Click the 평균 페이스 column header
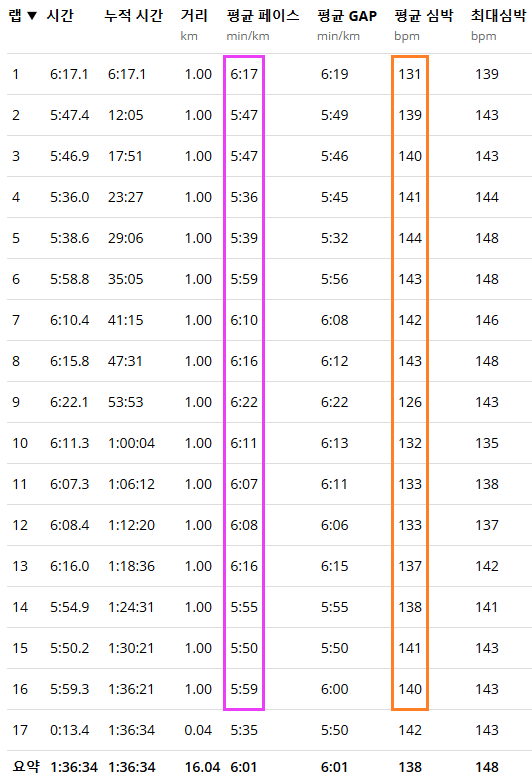Viewport: 532px width, 784px height. point(263,16)
